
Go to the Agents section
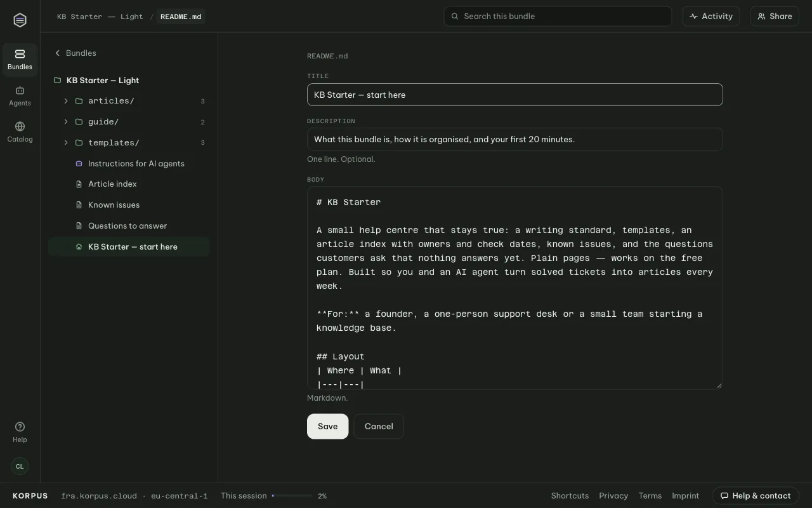(x=20, y=96)
